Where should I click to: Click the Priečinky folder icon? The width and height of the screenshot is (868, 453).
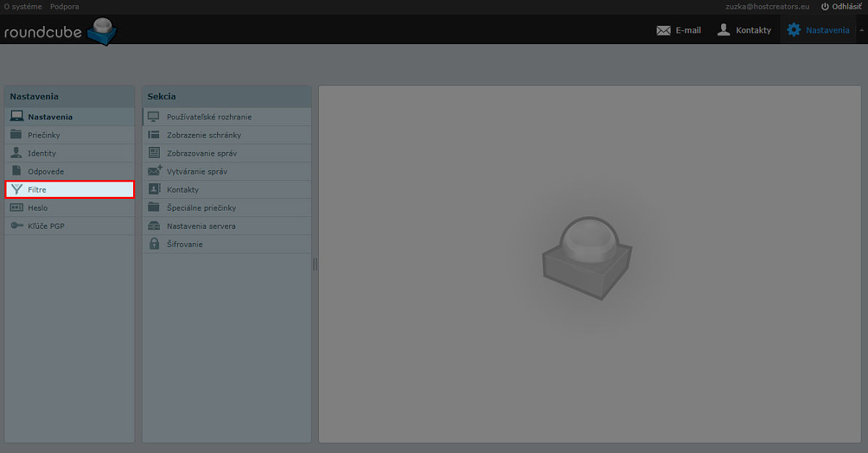tap(17, 135)
